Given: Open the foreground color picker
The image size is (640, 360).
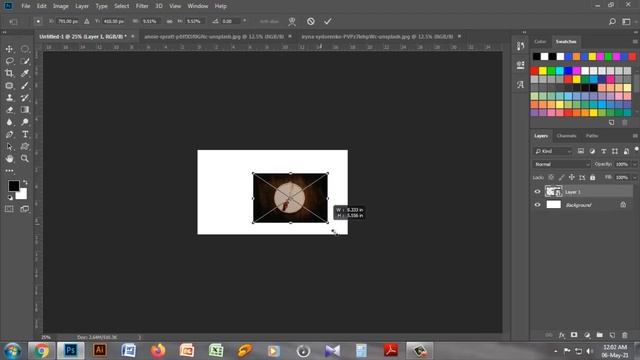Looking at the screenshot, I should tap(13, 186).
